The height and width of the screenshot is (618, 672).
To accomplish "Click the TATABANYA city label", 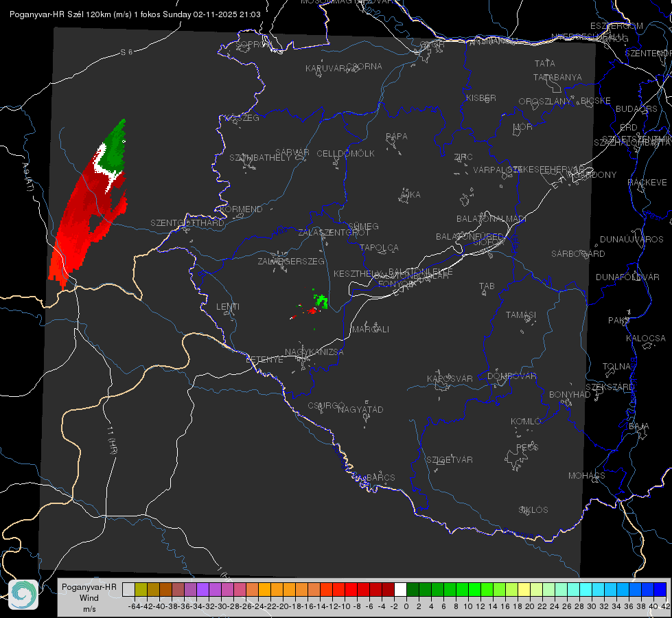I will tap(557, 77).
